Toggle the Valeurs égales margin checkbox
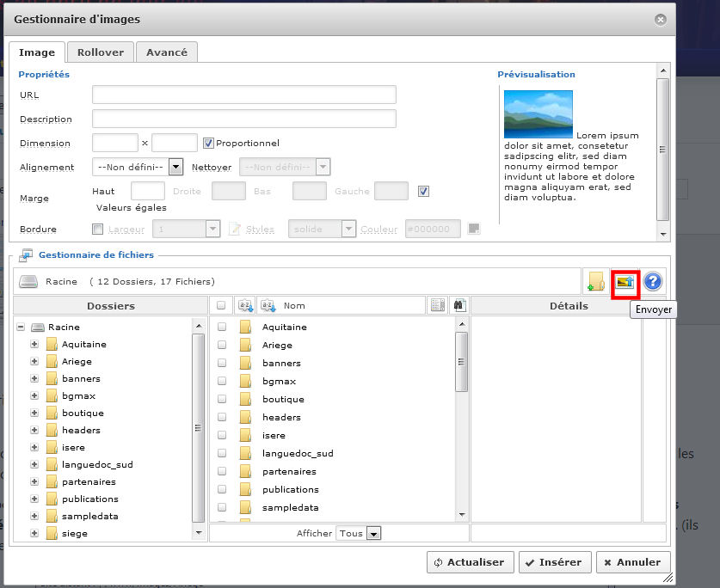Screen dimensions: 720x588 (x=423, y=191)
